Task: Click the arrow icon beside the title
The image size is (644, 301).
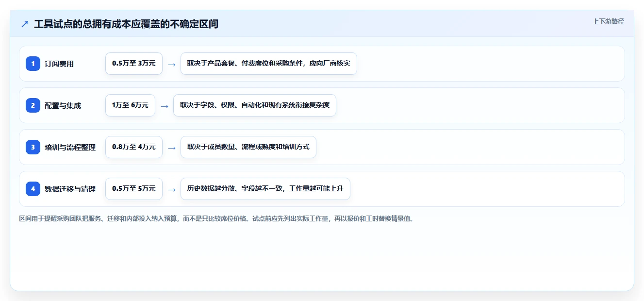Action: (25, 24)
